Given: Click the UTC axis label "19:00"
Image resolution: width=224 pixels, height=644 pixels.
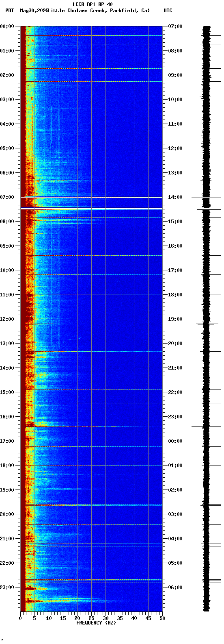Looking at the screenshot, I should 175,319.
